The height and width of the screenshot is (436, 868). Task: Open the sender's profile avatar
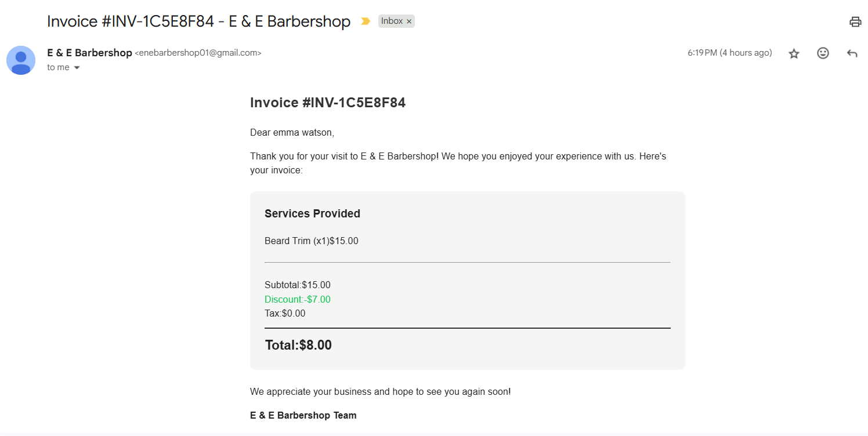point(21,60)
